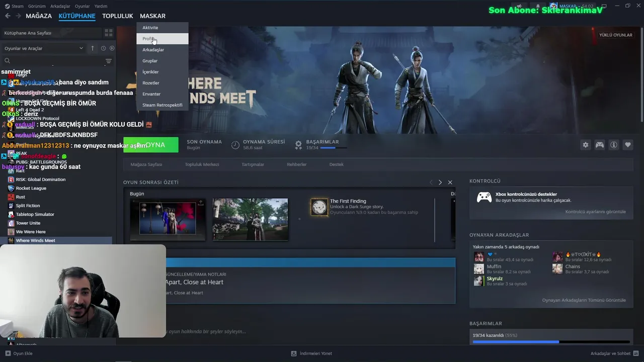
Task: Open the Yardım menu
Action: tap(101, 6)
